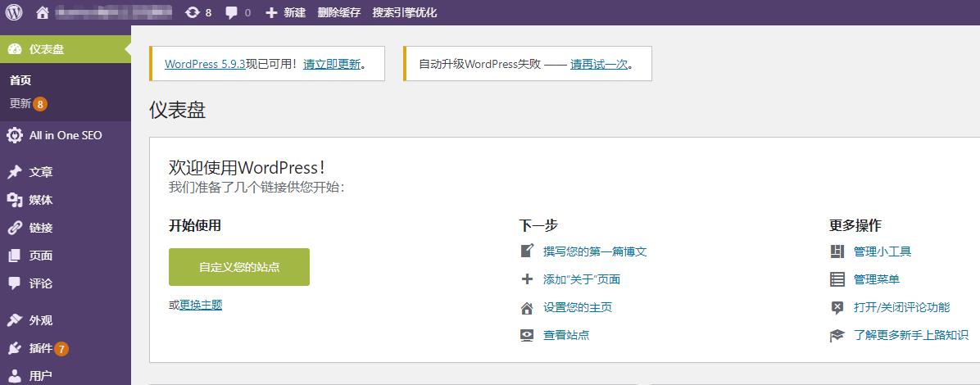Open the 打开/关闭评论功能 link
Viewport: 980px width, 385px height.
coord(902,307)
